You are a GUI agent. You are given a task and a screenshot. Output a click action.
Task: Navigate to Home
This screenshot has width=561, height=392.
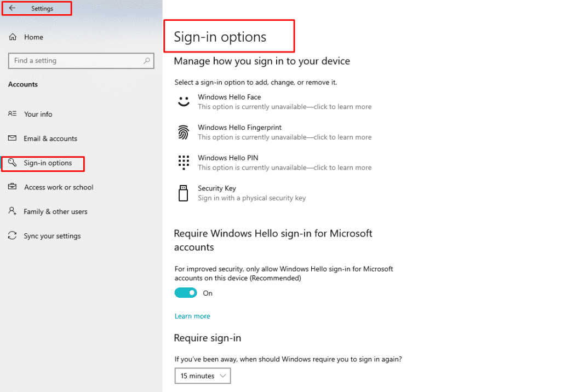coord(33,37)
